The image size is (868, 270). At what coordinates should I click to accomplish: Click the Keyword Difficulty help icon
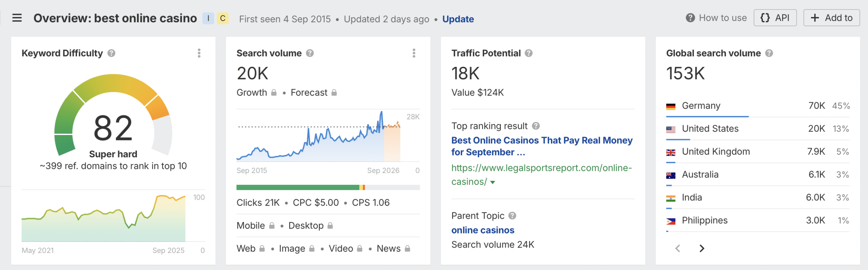coord(111,53)
